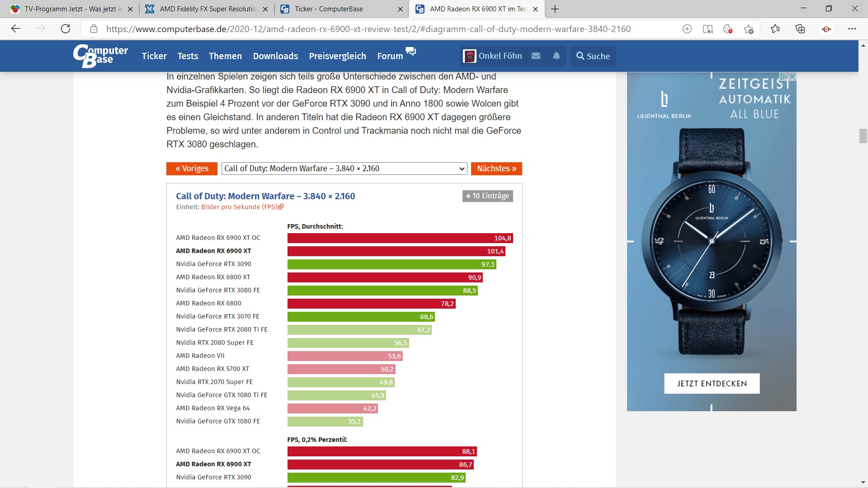Image resolution: width=868 pixels, height=488 pixels.
Task: Open notifications bell in site header
Action: tap(557, 56)
